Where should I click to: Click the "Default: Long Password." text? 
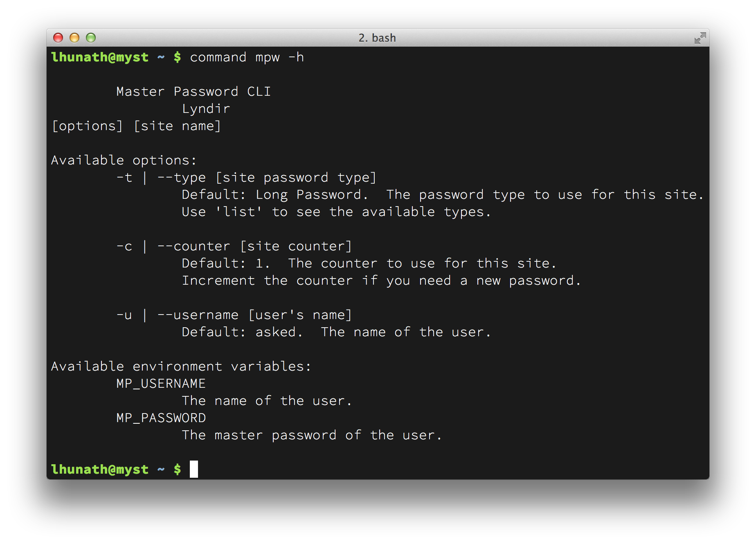click(275, 195)
